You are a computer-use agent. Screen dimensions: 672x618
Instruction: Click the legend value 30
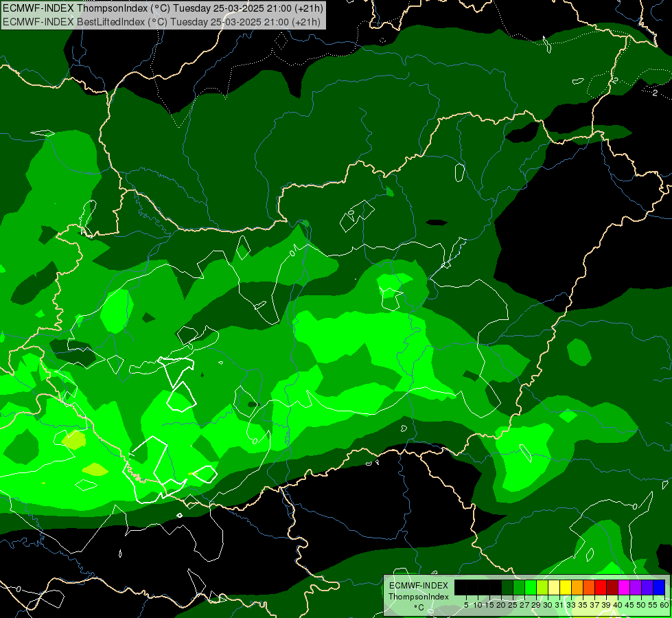[548, 605]
